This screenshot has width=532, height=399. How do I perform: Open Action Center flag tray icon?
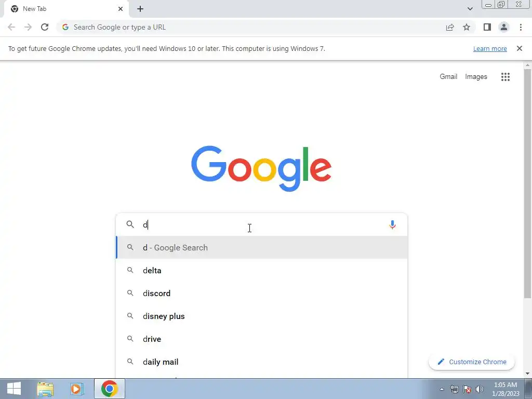(467, 389)
